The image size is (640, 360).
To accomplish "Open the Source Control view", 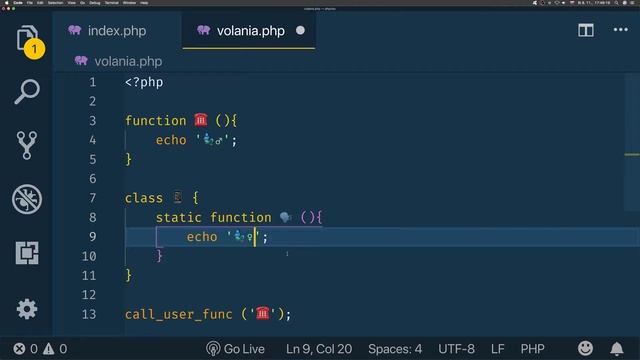I will pos(27,145).
